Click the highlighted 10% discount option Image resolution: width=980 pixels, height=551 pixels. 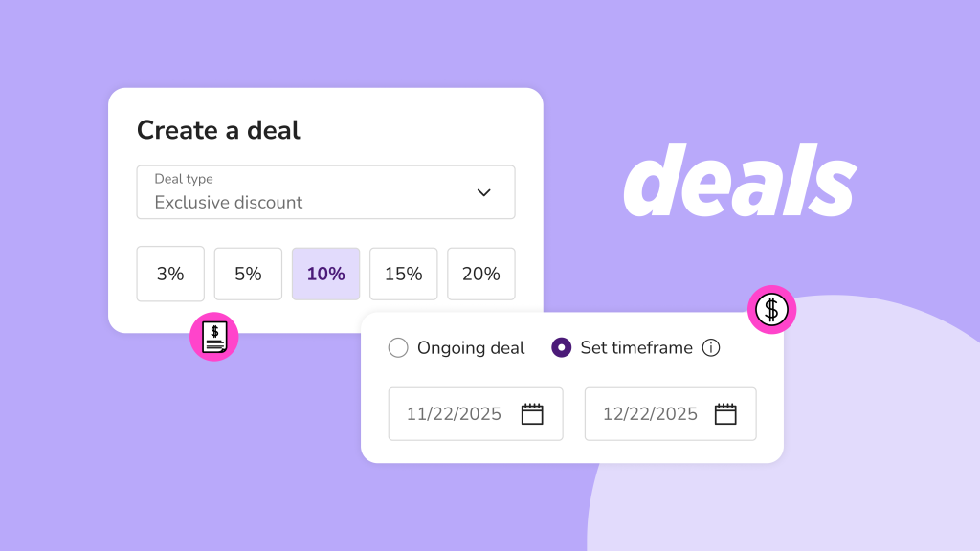(x=325, y=275)
